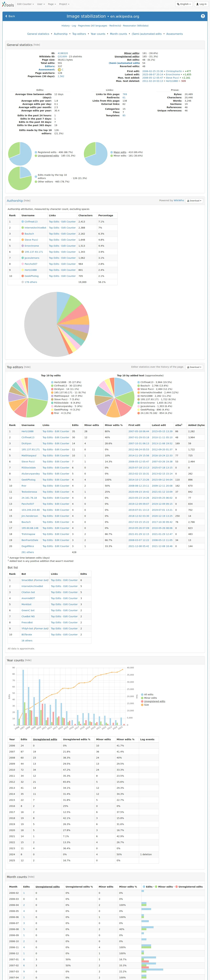The height and width of the screenshot is (980, 210).
Task: Click the Log in button
Action: [201, 4]
